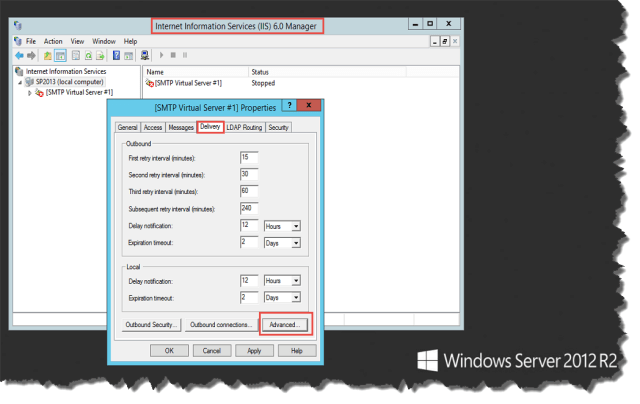
Task: Click the Refresh toolbar icon
Action: 89,55
